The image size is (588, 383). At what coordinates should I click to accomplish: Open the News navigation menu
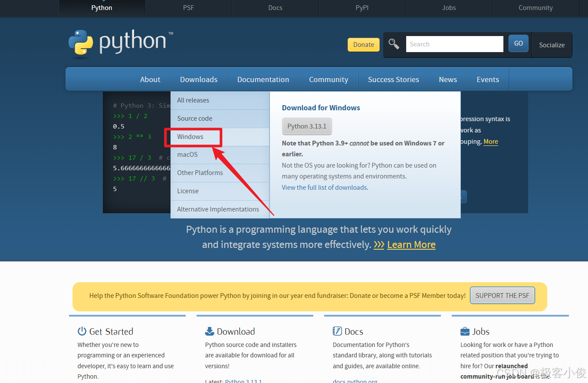(x=448, y=79)
